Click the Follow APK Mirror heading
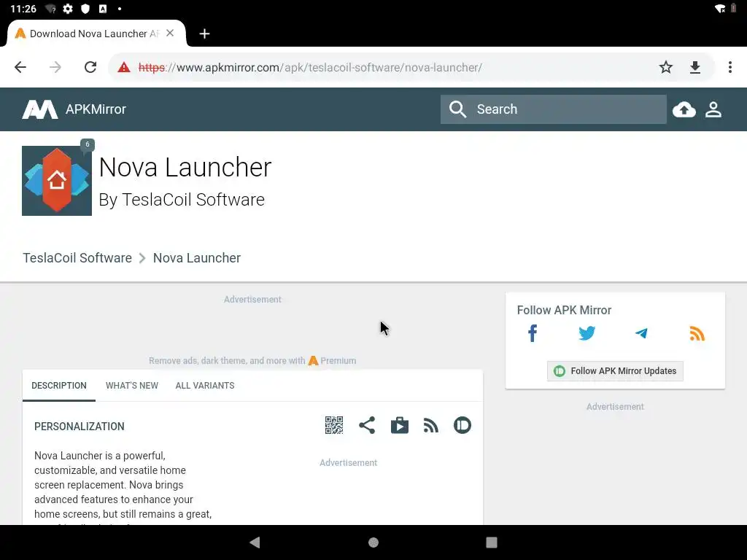 pos(564,311)
